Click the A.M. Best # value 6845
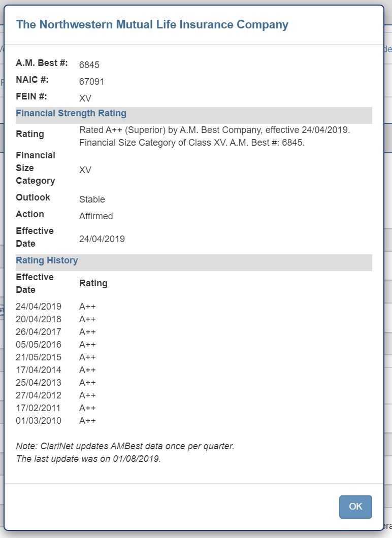 click(x=89, y=65)
